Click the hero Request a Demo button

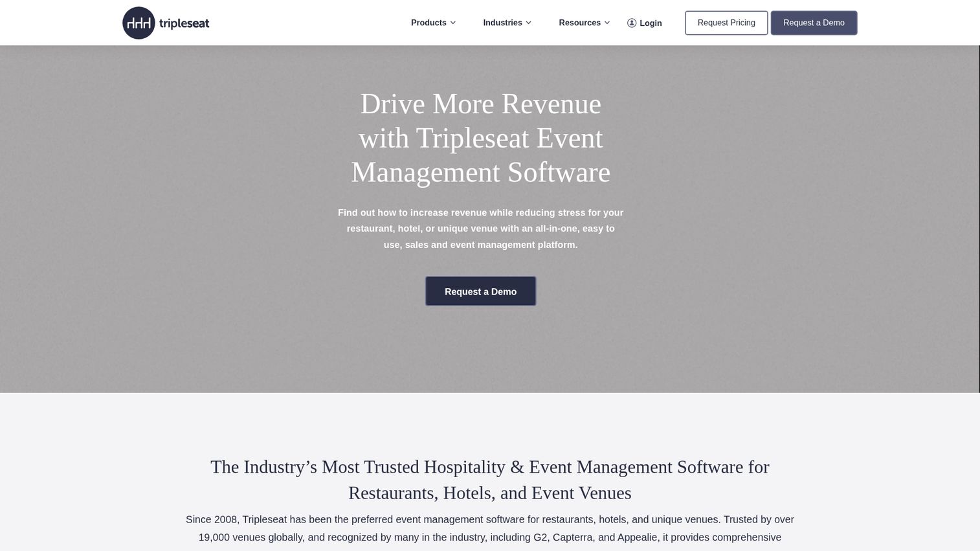[x=480, y=291]
